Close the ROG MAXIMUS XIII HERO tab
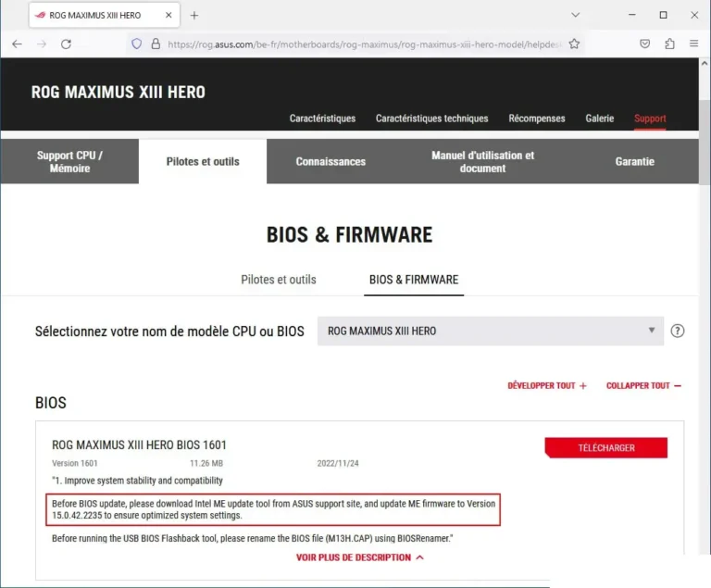711x588 pixels. click(x=168, y=15)
